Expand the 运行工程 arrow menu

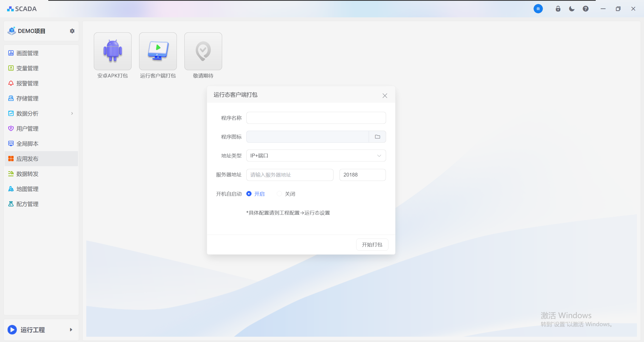71,330
